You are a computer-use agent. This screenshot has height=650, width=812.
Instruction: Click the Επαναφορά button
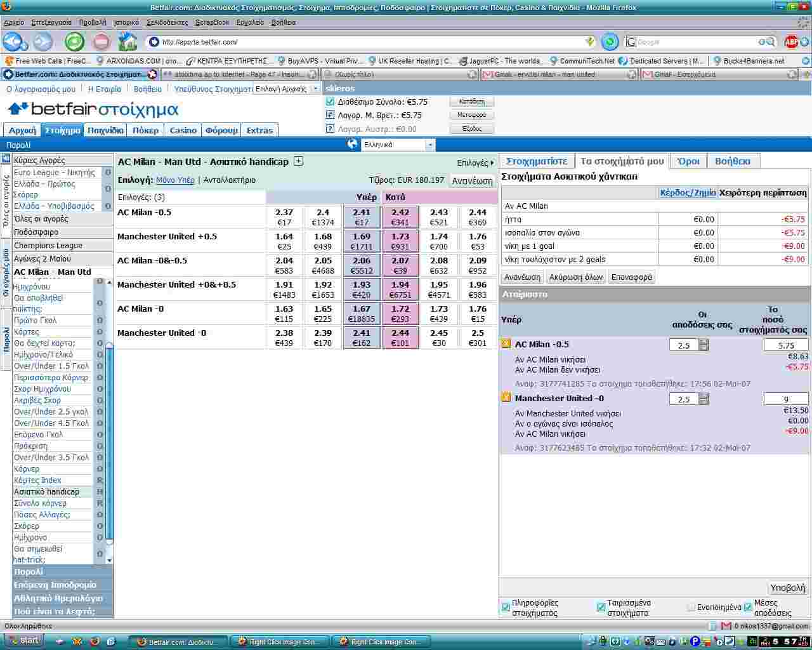[x=631, y=277]
